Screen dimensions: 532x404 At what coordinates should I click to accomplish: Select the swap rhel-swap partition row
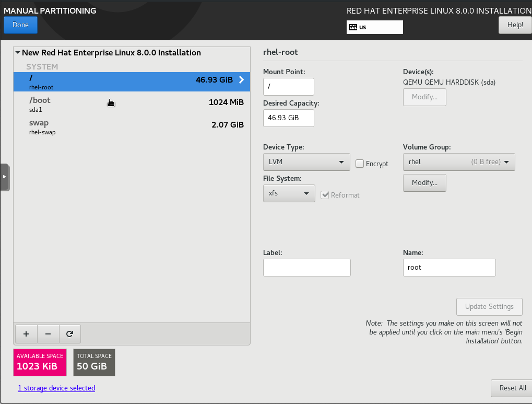132,127
